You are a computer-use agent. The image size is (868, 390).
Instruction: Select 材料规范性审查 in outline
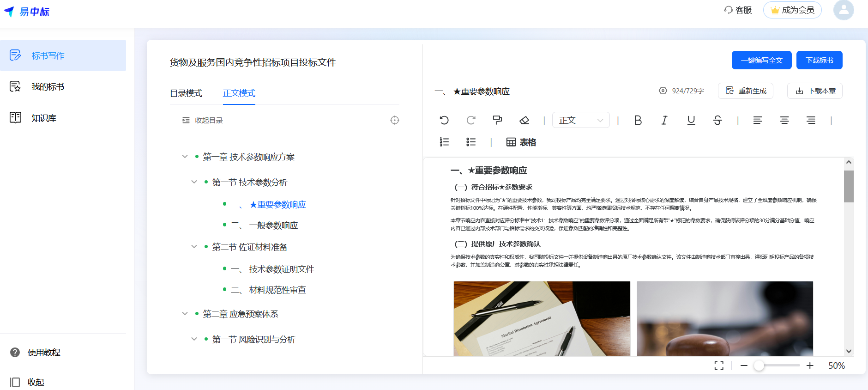click(x=268, y=290)
